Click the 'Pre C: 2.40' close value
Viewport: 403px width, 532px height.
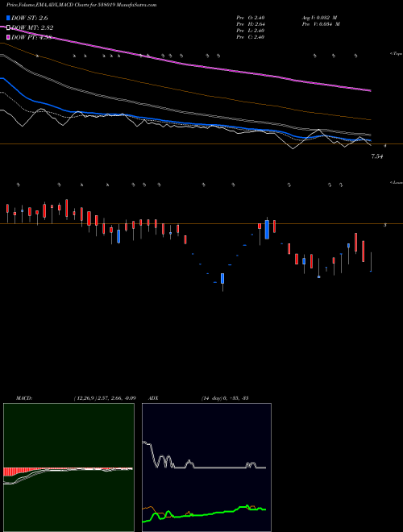click(251, 37)
